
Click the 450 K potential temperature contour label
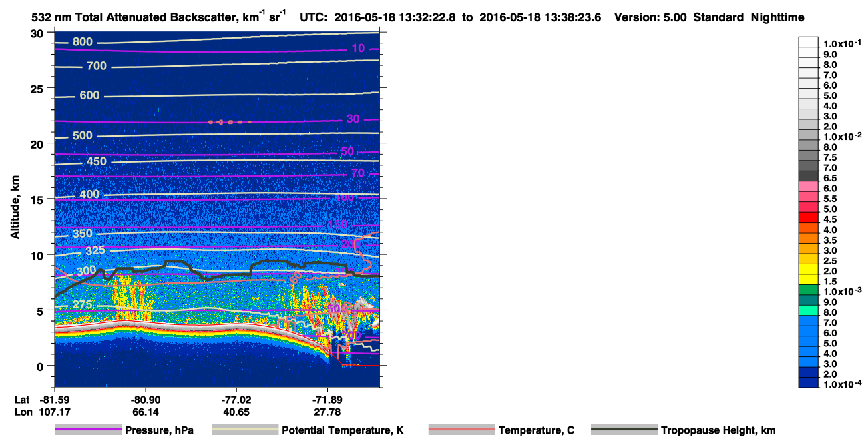(x=97, y=162)
